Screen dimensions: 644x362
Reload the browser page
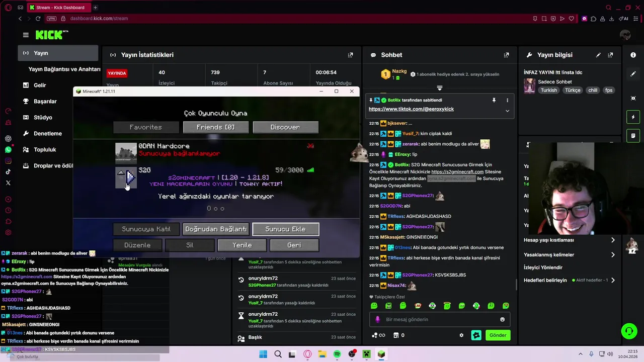click(x=38, y=19)
